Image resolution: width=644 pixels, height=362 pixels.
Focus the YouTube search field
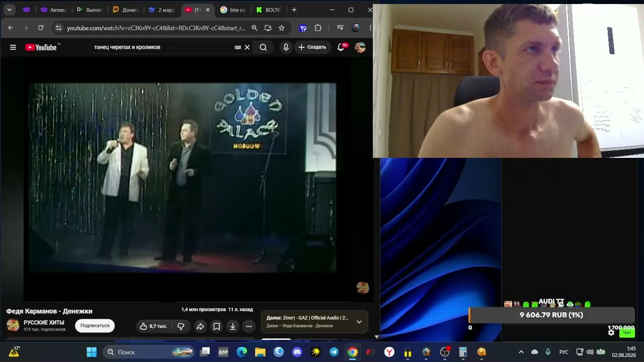[161, 47]
